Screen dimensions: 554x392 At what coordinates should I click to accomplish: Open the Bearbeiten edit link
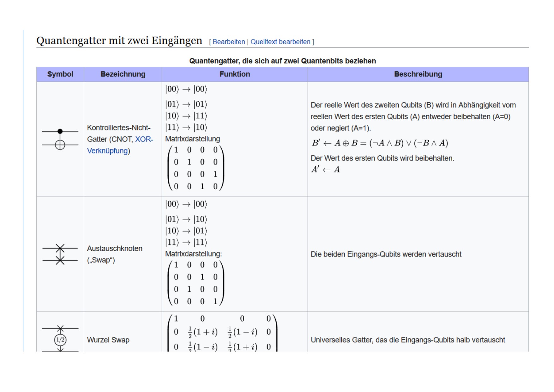tap(229, 42)
